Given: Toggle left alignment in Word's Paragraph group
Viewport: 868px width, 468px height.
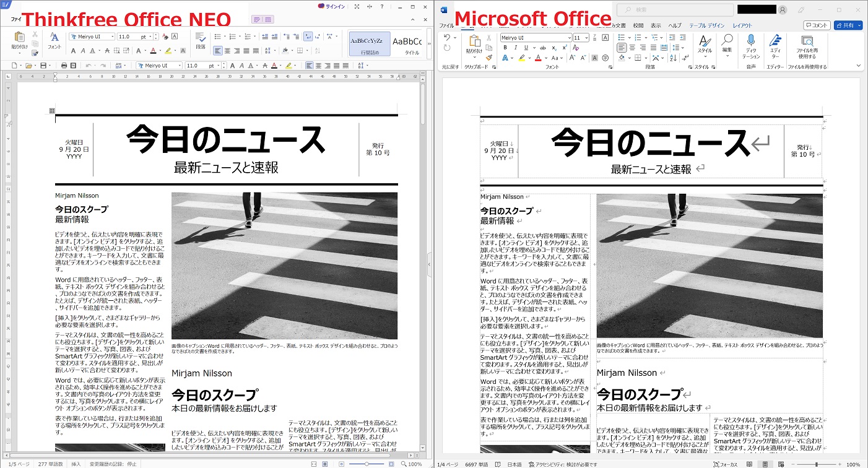Looking at the screenshot, I should [622, 48].
